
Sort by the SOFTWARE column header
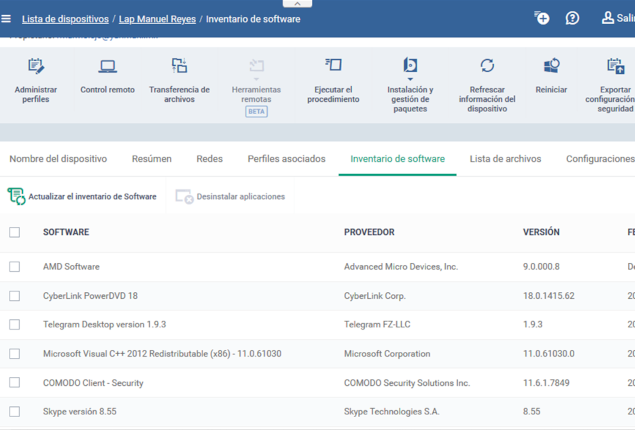pyautogui.click(x=66, y=232)
